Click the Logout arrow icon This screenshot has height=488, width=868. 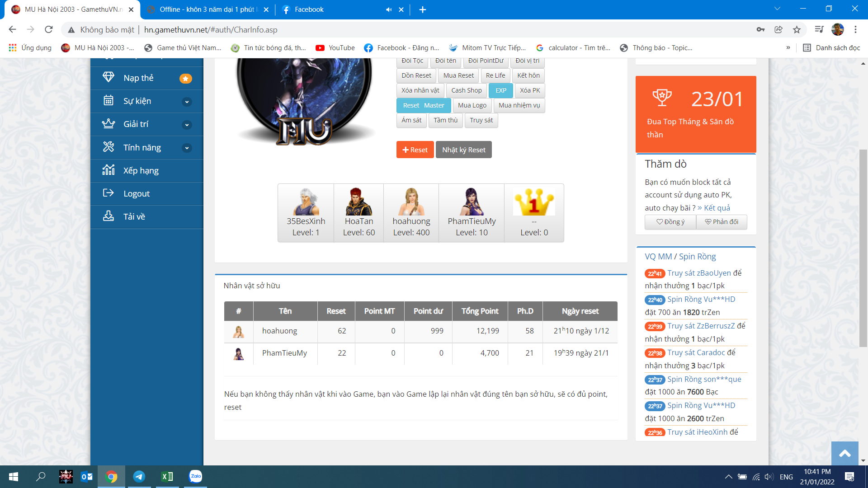(108, 193)
